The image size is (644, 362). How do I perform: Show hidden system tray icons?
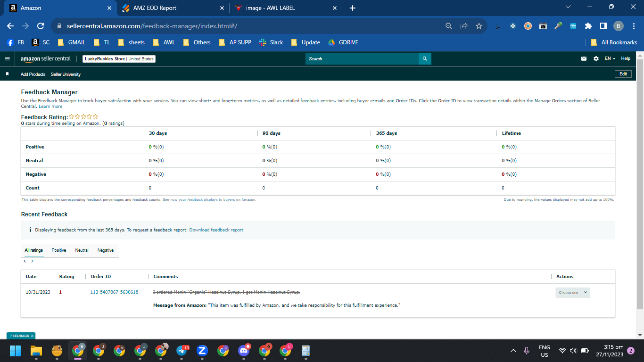click(513, 351)
